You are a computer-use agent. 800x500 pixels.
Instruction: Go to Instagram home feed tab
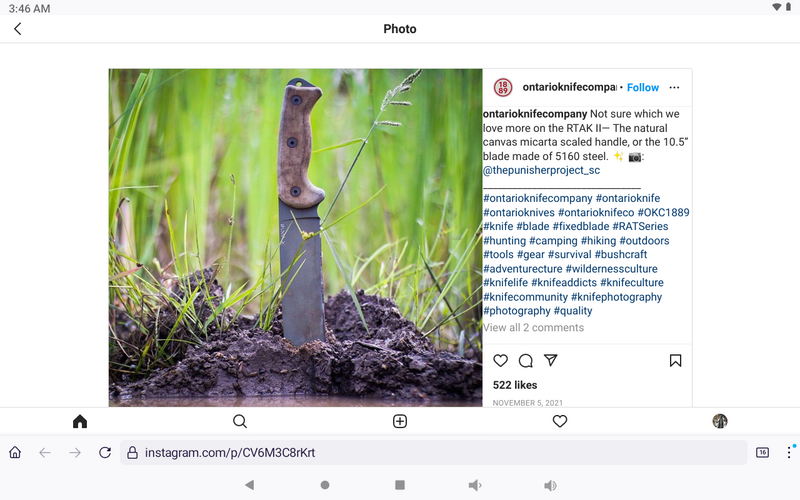click(80, 421)
